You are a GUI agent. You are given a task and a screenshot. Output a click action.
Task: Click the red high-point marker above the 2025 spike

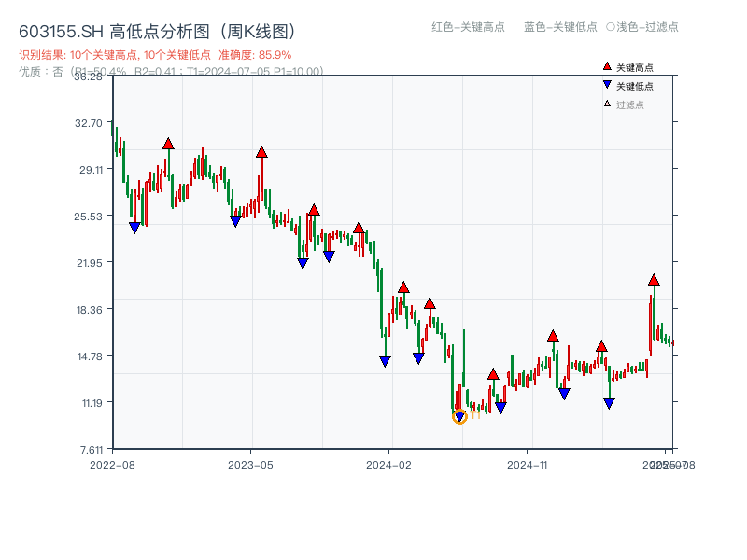click(x=653, y=280)
